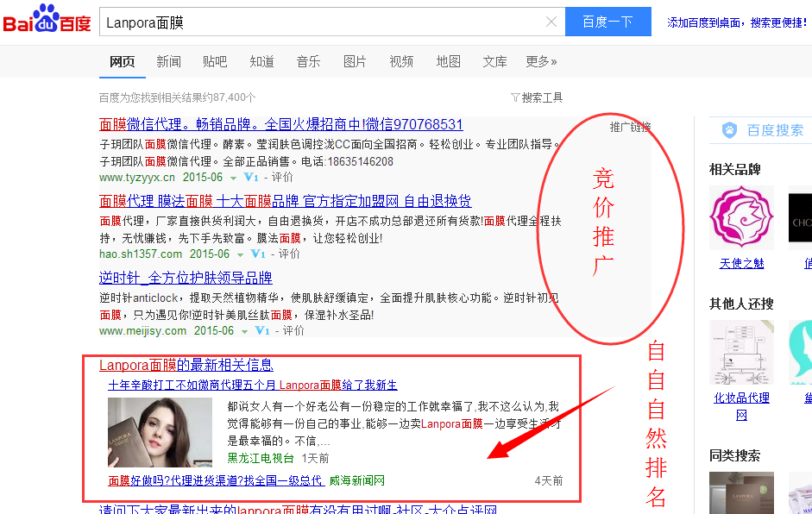The height and width of the screenshot is (514, 812).
Task: Open the 天使之魅 brand logo image
Action: coord(741,218)
